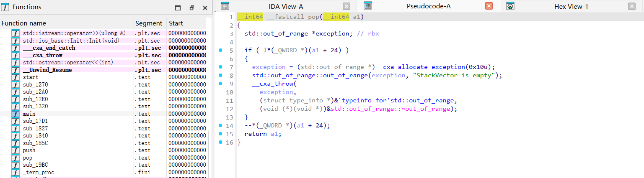The height and width of the screenshot is (178, 644).
Task: Float the Functions panel window
Action: tap(192, 8)
